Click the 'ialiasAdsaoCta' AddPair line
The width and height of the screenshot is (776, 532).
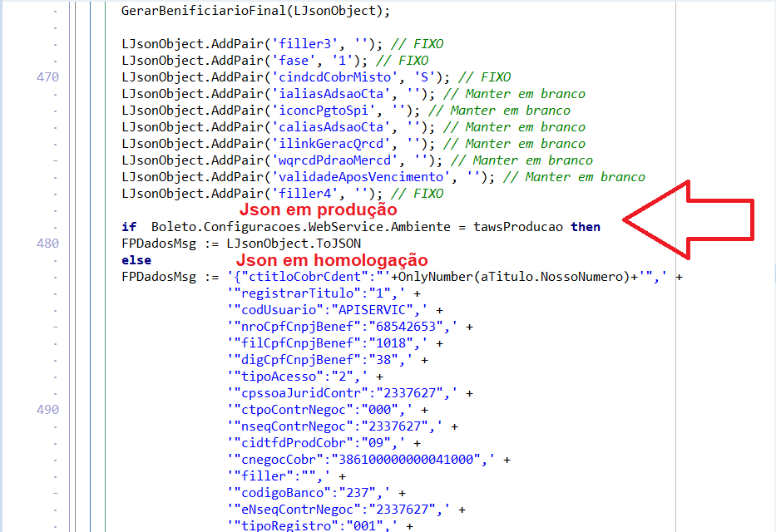coord(353,94)
